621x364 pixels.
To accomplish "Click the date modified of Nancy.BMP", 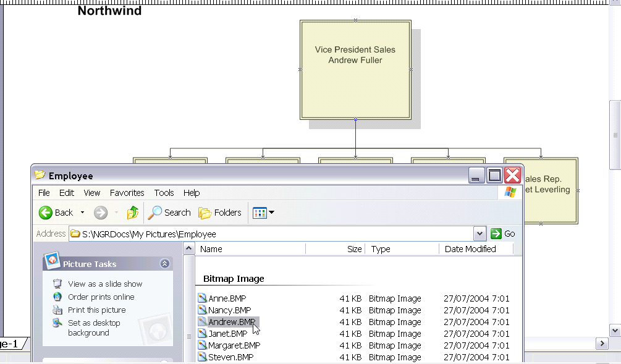I will pyautogui.click(x=476, y=310).
